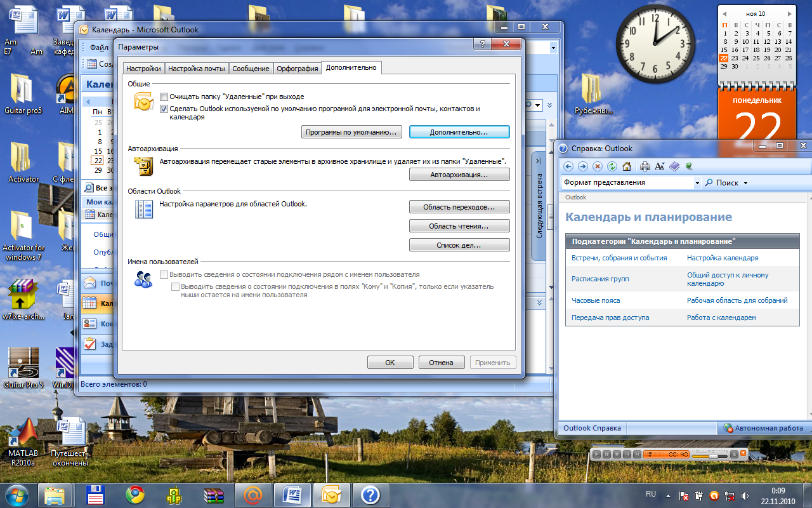812x508 pixels.
Task: Switch to Сообщение tab
Action: click(251, 69)
